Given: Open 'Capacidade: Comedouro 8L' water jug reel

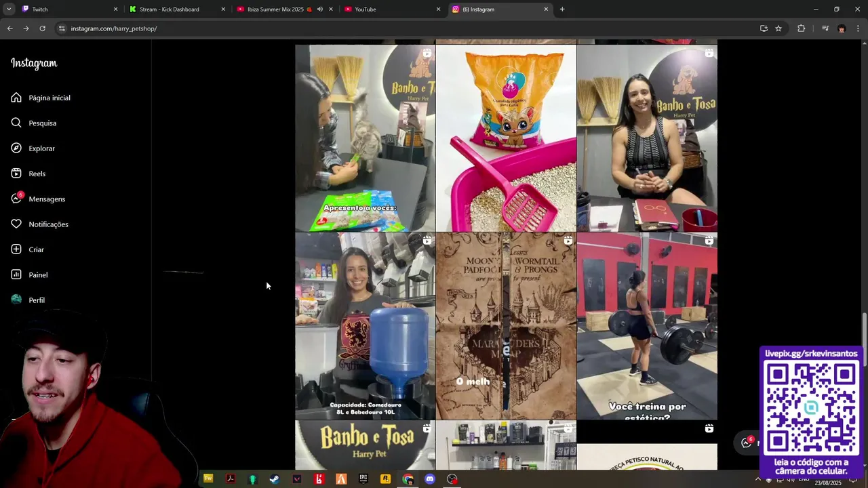Looking at the screenshot, I should [365, 326].
